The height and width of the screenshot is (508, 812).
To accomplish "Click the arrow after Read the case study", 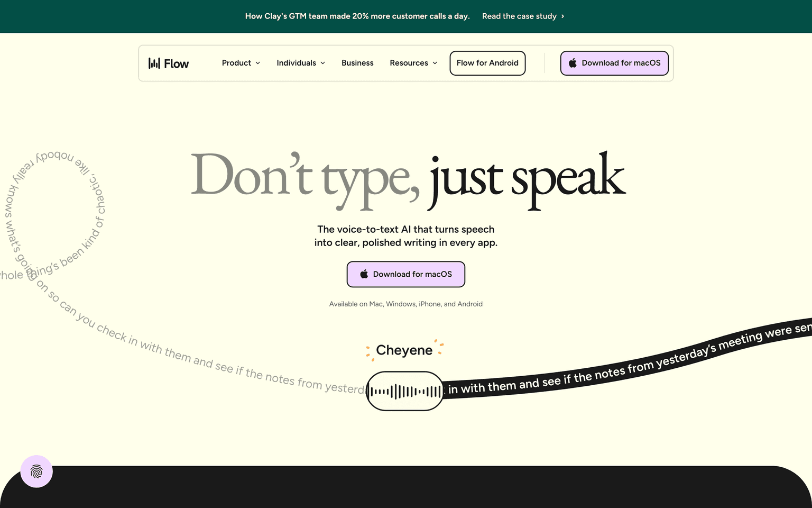I will coord(562,16).
